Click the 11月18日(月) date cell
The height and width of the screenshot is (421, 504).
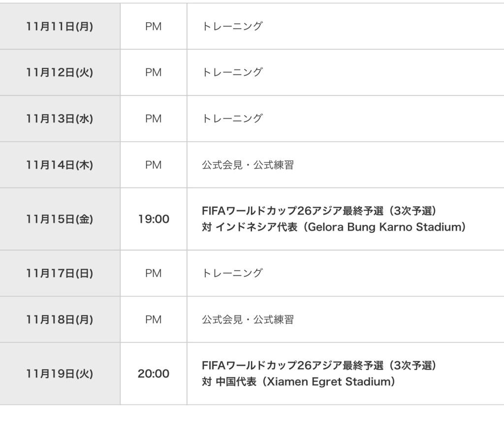[60, 320]
